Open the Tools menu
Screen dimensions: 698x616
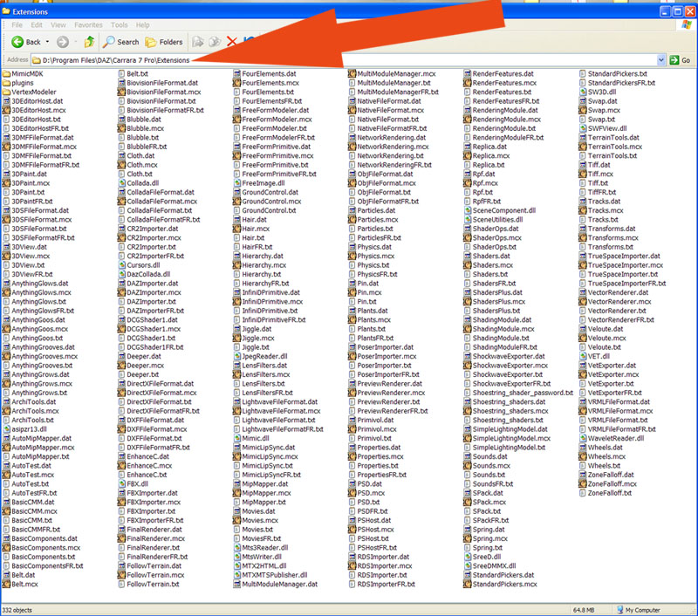pos(119,25)
